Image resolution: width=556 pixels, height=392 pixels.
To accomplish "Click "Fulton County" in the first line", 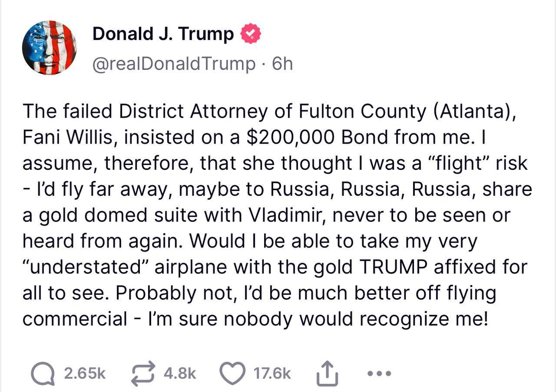I will pyautogui.click(x=362, y=112).
